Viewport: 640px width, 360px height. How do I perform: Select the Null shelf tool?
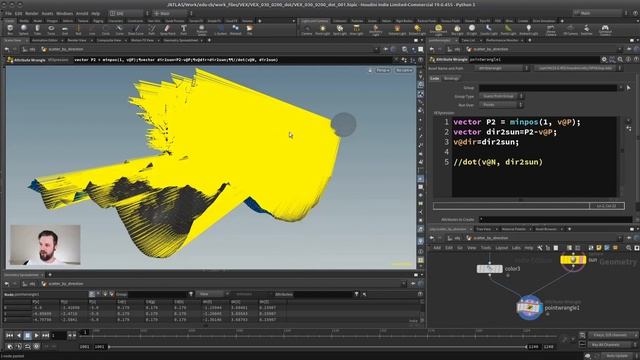[x=78, y=29]
